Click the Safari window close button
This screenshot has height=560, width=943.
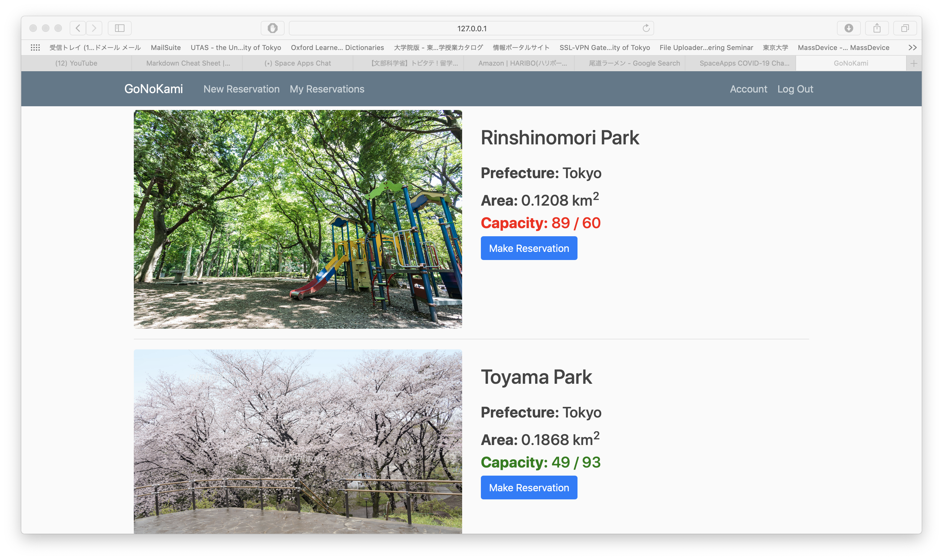[x=33, y=28]
